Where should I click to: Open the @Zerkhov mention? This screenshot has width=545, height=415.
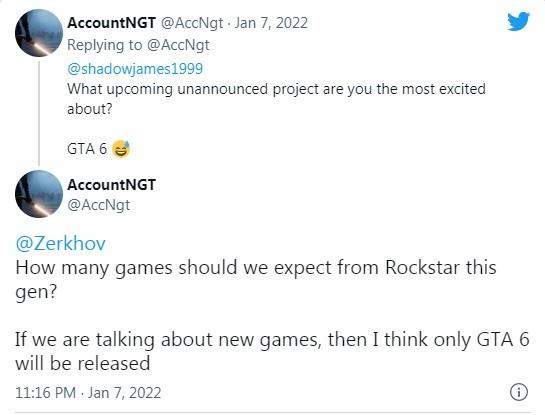(60, 243)
